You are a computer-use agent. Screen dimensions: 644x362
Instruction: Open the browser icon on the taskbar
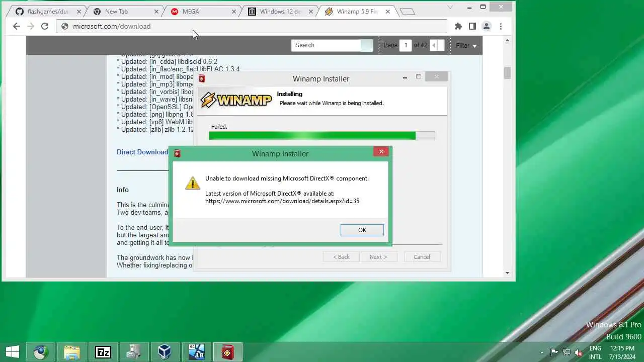(x=41, y=352)
